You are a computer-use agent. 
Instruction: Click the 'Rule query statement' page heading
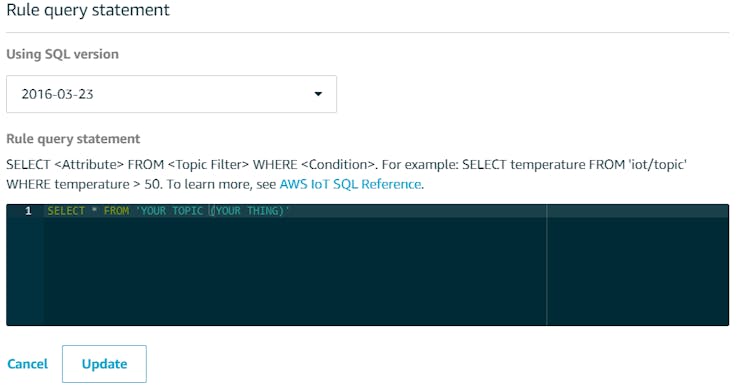pos(88,10)
